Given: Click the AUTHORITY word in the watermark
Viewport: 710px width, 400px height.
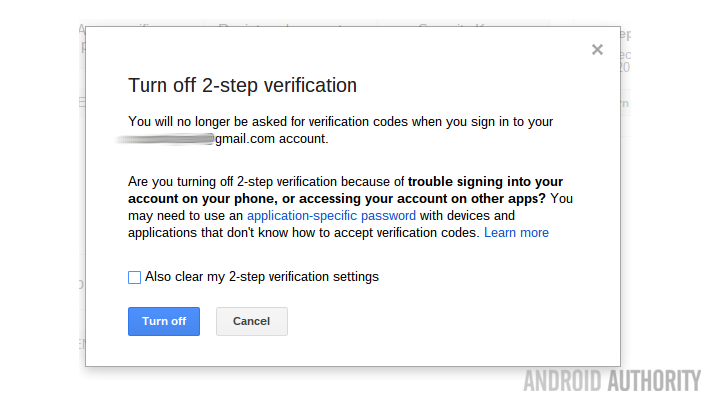Looking at the screenshot, I should pyautogui.click(x=652, y=381).
